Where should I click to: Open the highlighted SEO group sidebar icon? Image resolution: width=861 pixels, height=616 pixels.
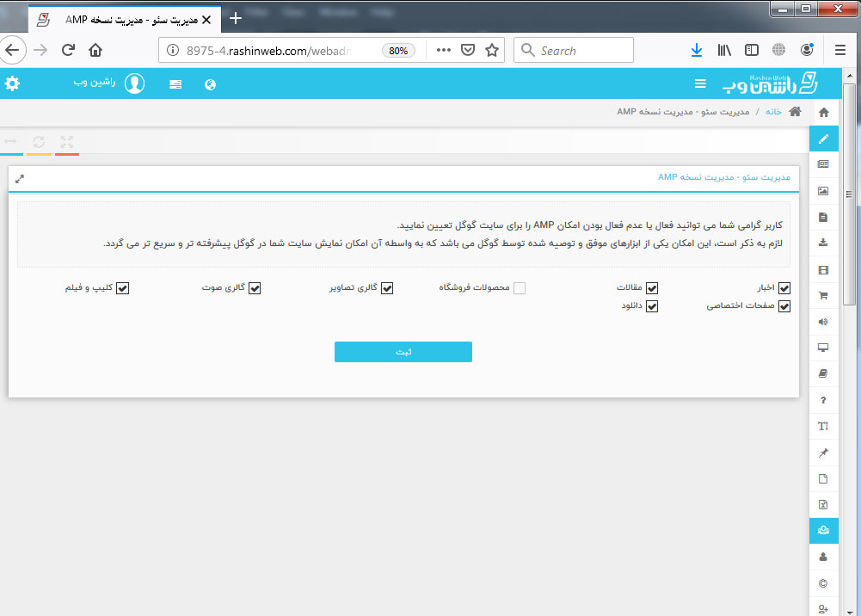pyautogui.click(x=824, y=531)
